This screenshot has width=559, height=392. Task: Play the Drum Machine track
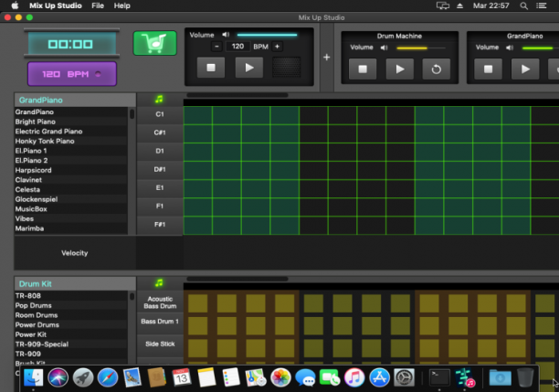tap(400, 69)
